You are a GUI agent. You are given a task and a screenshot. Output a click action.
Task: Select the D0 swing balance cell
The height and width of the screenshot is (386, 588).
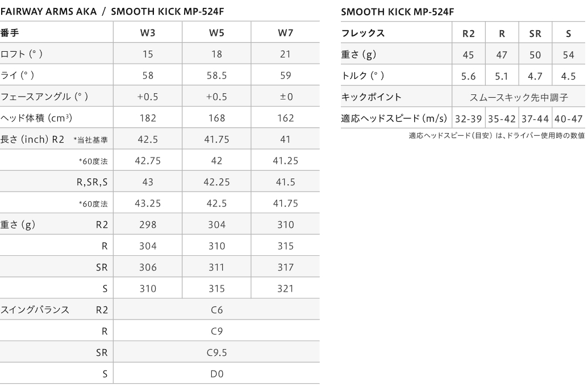tap(216, 373)
